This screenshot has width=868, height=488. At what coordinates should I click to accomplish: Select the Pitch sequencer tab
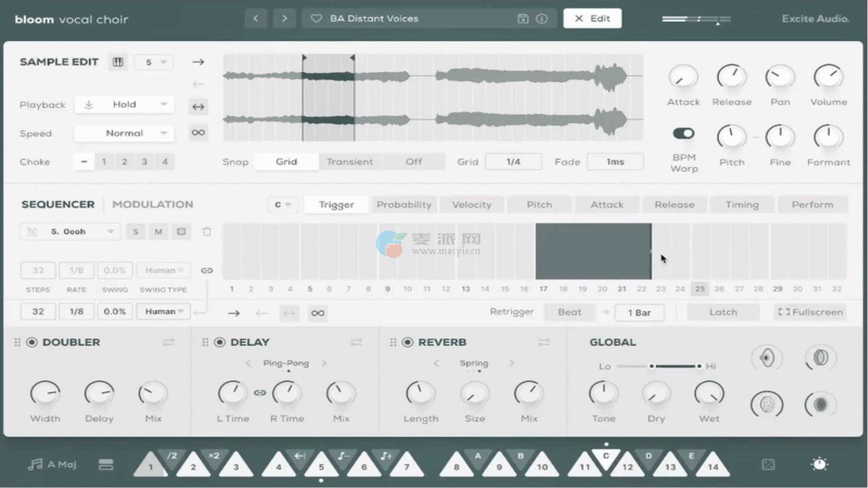tap(539, 205)
